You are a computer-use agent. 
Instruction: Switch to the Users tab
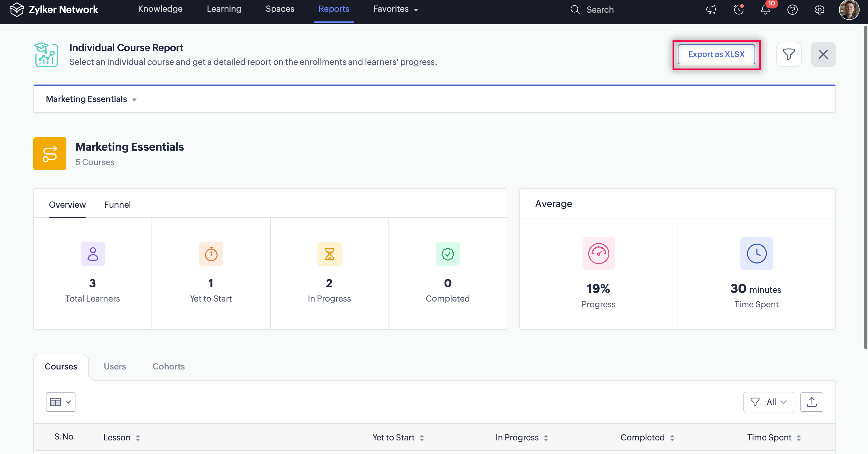(x=115, y=366)
